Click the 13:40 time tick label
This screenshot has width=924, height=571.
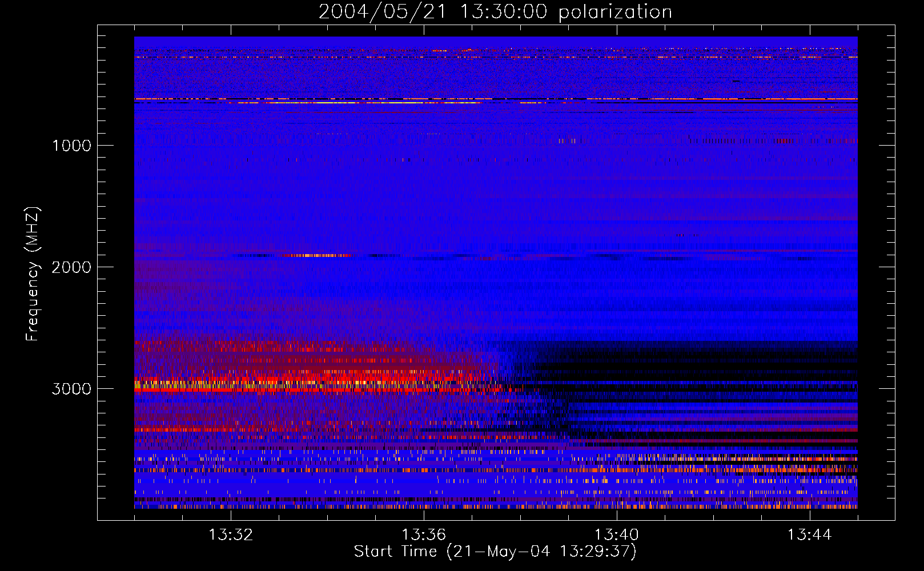coord(617,535)
